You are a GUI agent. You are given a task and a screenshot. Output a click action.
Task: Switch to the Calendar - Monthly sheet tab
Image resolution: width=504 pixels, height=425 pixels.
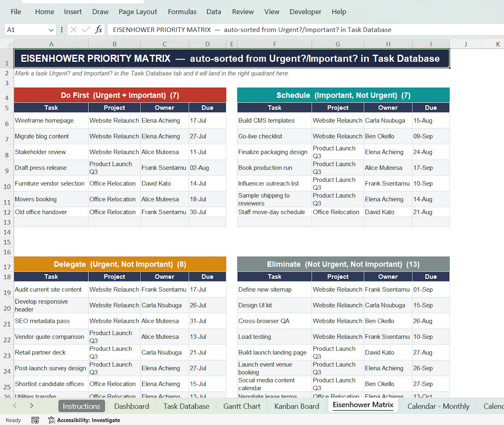point(438,406)
